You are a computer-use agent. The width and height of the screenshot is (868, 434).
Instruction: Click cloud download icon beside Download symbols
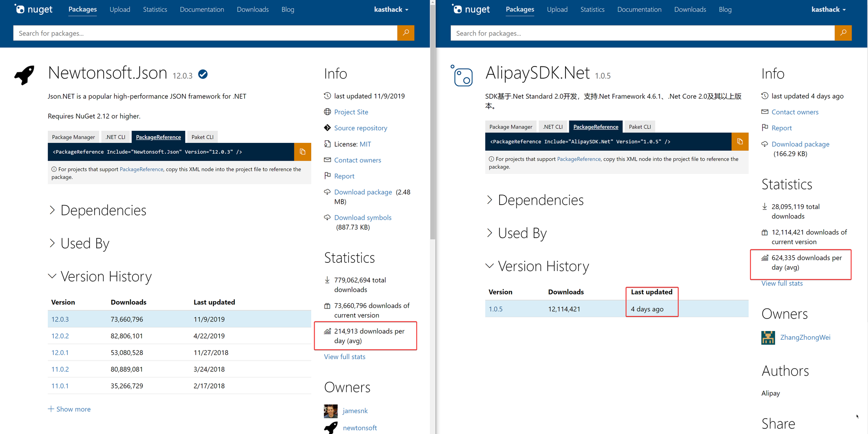point(328,217)
